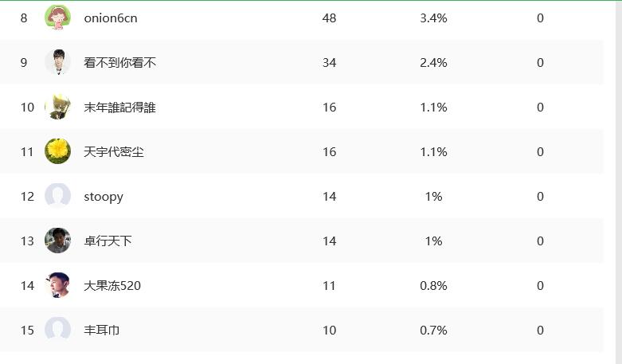
Task: Click the default avatar beside 丰耳巾
Action: tap(57, 330)
